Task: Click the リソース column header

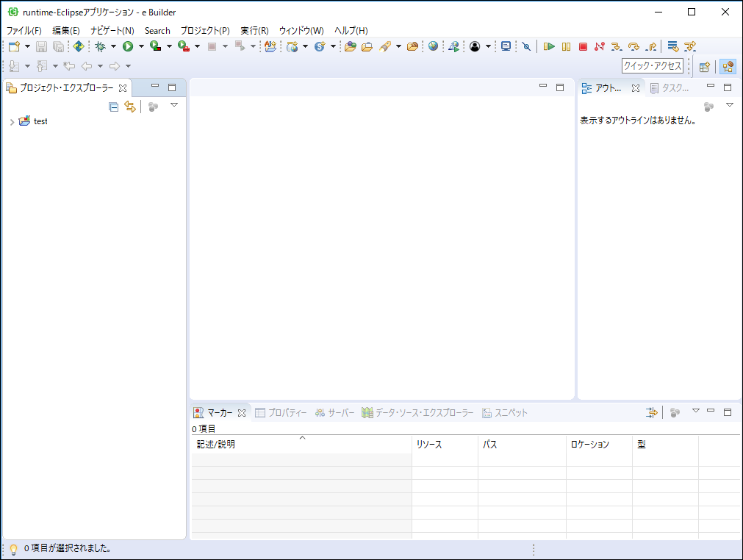Action: tap(445, 445)
